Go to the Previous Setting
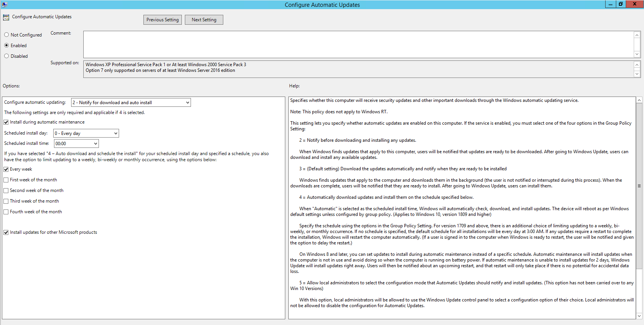The image size is (644, 325). click(162, 20)
